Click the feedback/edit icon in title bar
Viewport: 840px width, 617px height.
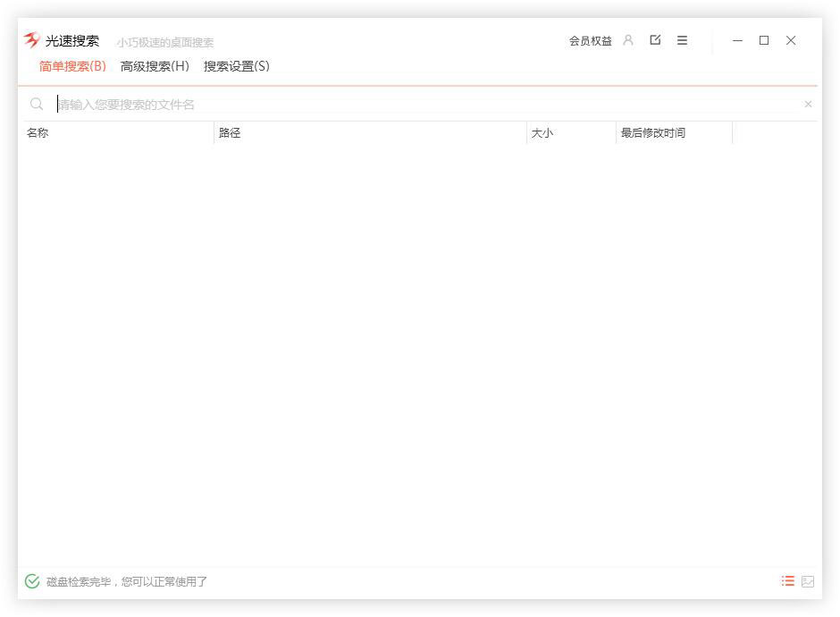tap(655, 39)
